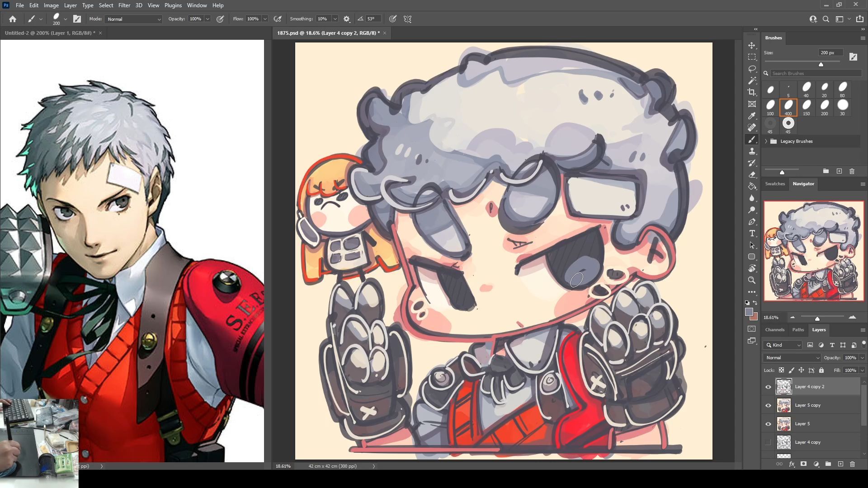Select the Move tool
Image resolution: width=868 pixels, height=488 pixels.
point(752,46)
